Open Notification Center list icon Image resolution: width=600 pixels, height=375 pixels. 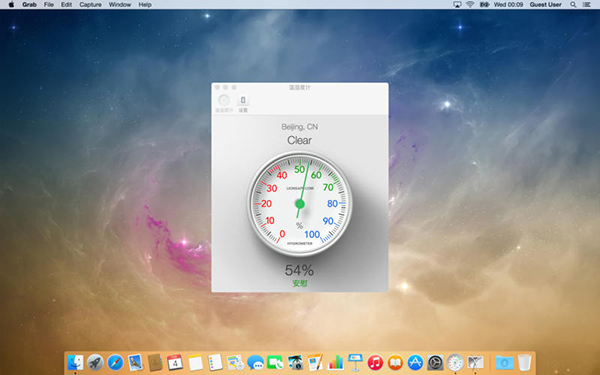pos(586,5)
